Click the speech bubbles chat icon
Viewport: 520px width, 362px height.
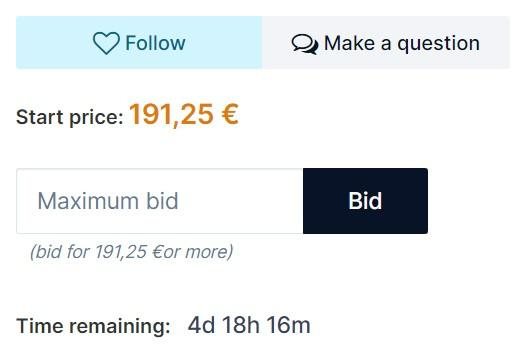click(304, 44)
